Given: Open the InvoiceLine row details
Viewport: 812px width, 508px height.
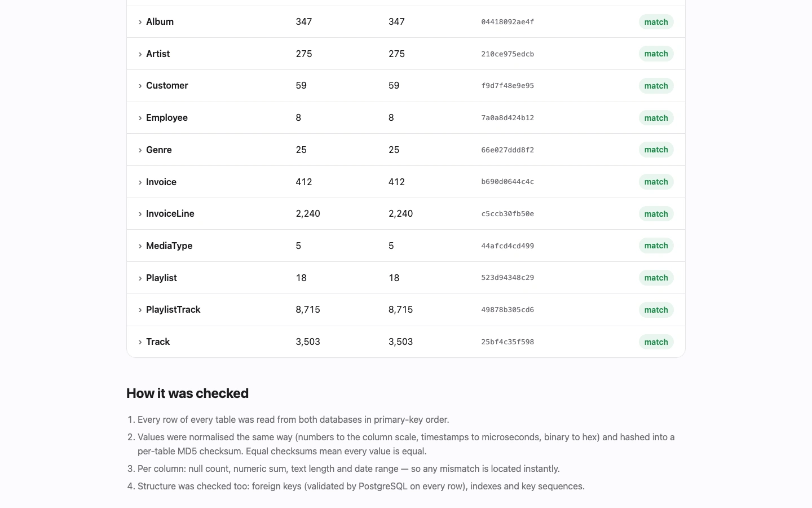Looking at the screenshot, I should (x=406, y=214).
